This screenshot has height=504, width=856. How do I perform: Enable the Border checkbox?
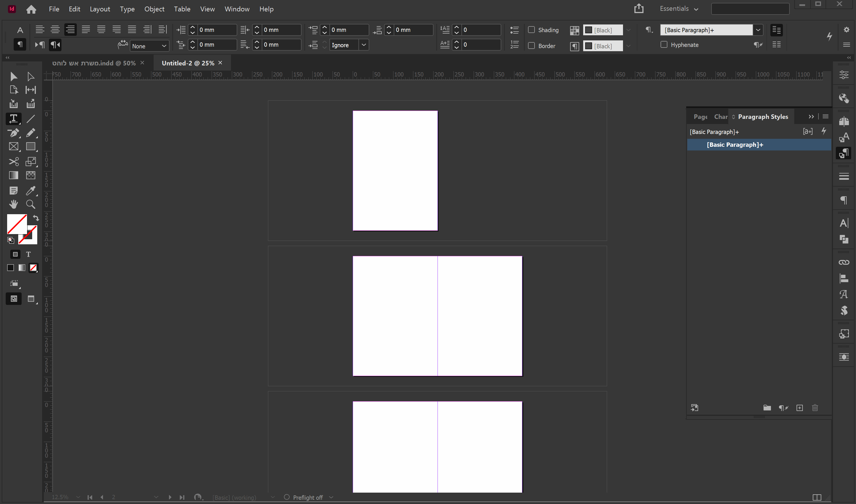[532, 46]
